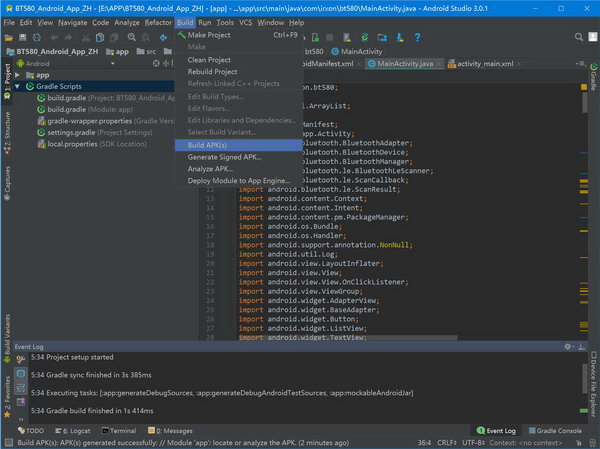Open file with the folder toolbar icon

8,38
